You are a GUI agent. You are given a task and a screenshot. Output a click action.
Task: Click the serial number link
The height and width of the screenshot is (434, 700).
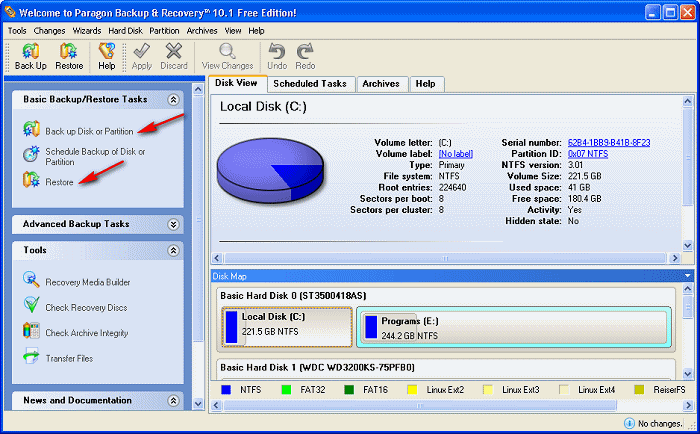click(608, 143)
